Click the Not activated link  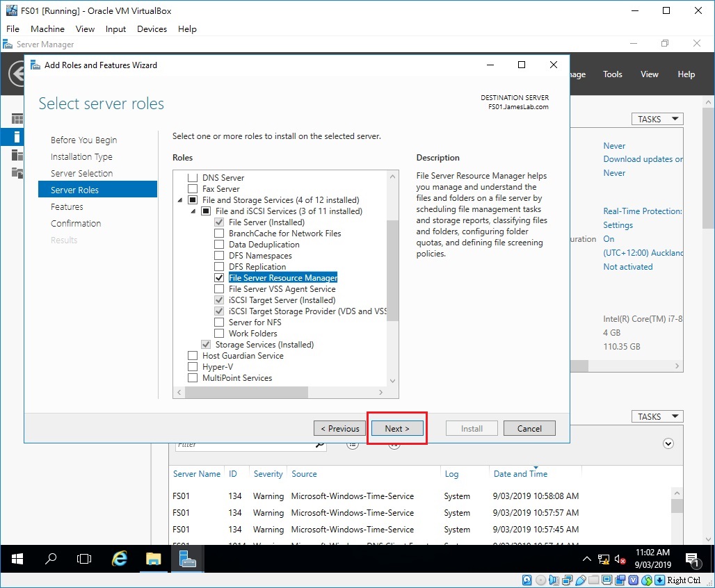click(627, 267)
